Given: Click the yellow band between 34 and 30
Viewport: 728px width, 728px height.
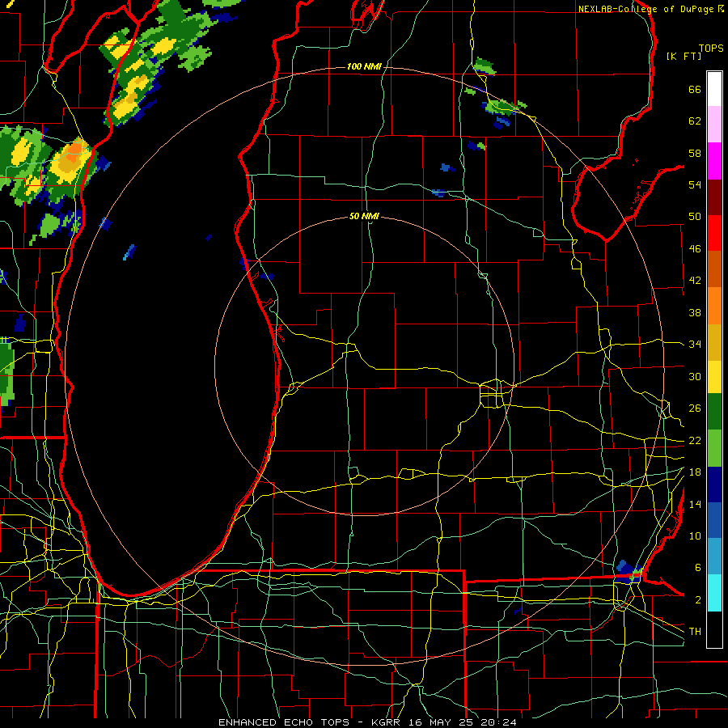Looking at the screenshot, I should coord(714,377).
